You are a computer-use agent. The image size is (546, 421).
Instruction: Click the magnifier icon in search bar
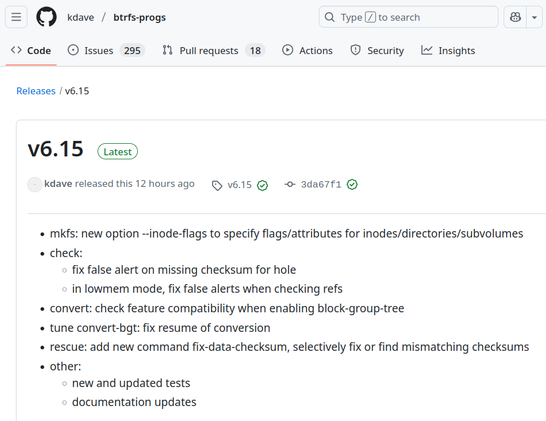pyautogui.click(x=329, y=17)
